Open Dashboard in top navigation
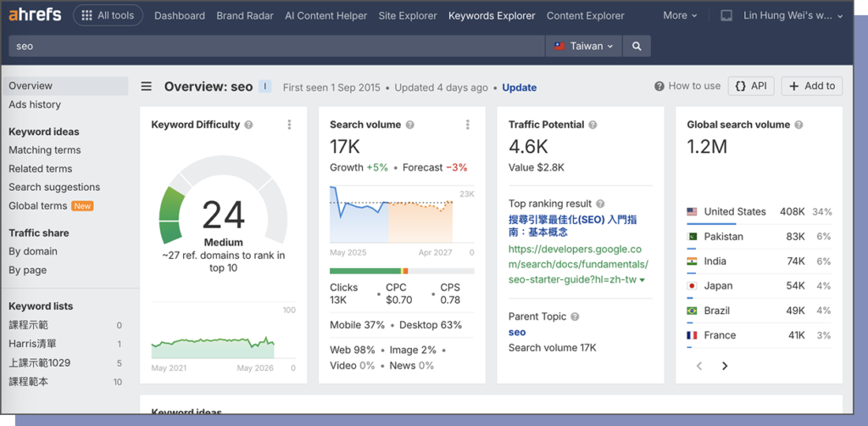 [180, 15]
